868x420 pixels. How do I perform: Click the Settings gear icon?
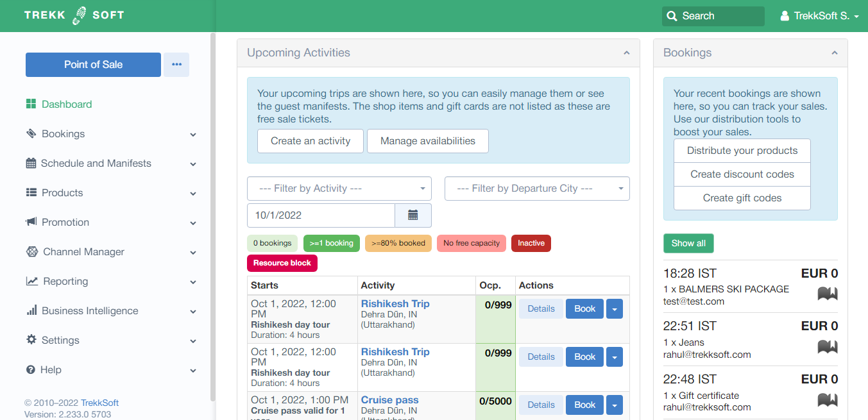point(31,340)
